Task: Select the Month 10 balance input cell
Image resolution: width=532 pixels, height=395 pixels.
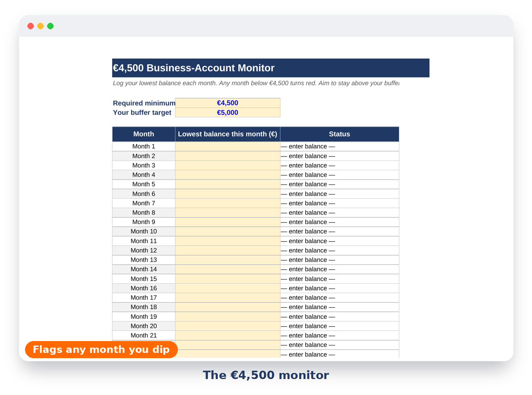Action: click(x=228, y=231)
